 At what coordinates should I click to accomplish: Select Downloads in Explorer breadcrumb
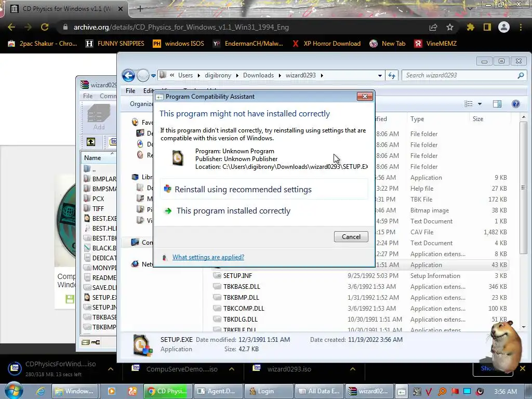[258, 75]
